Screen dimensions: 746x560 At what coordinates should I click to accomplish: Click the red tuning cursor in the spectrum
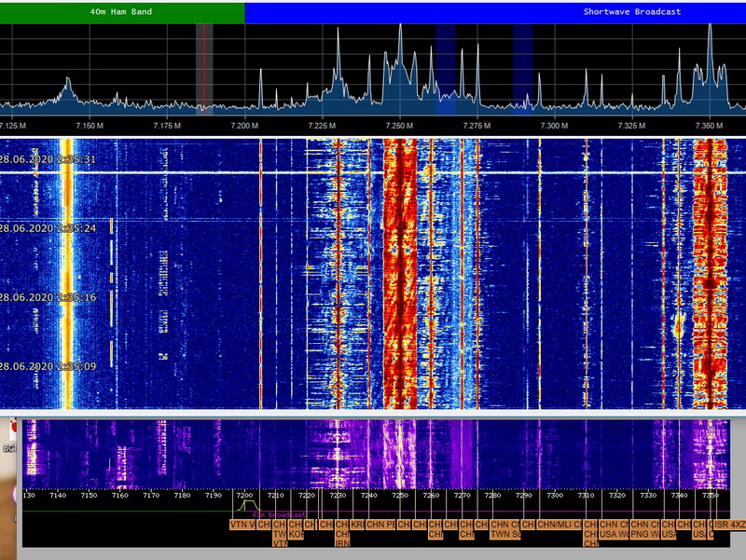point(203,70)
